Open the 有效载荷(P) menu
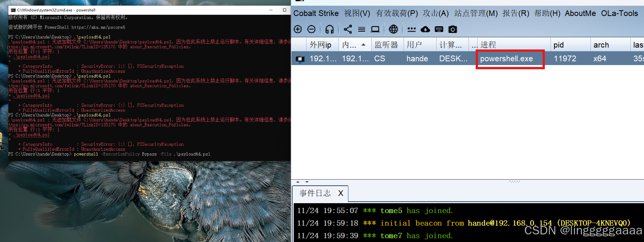Viewport: 644px width, 242px height. [397, 13]
